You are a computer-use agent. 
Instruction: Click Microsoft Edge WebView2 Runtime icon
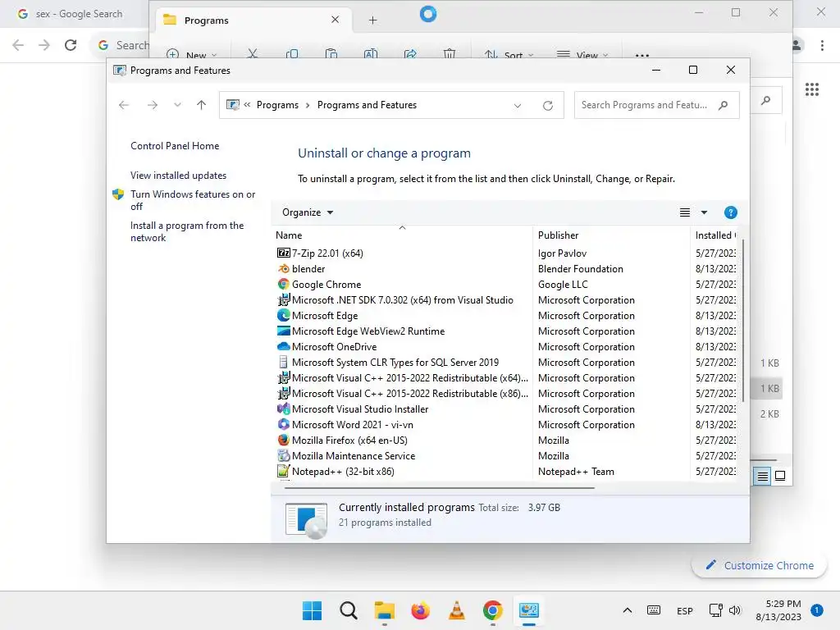pyautogui.click(x=283, y=331)
